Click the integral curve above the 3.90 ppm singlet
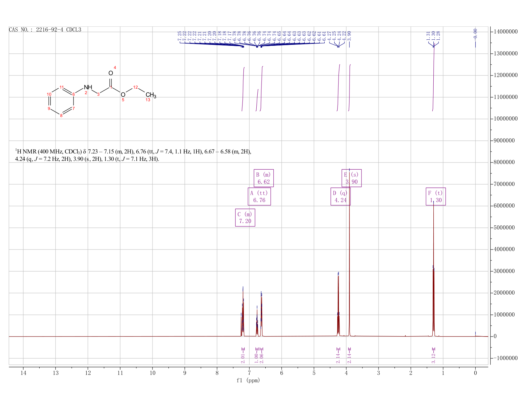The height and width of the screenshot is (411, 532). click(x=350, y=88)
